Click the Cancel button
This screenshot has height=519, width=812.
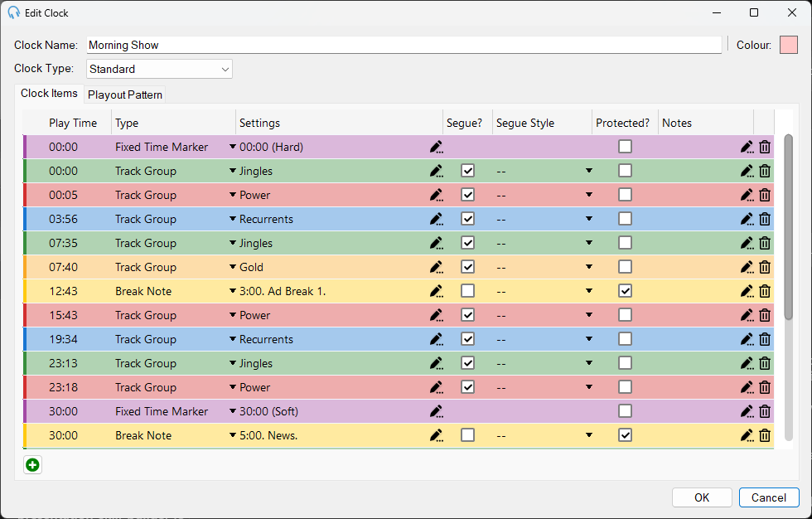pyautogui.click(x=769, y=497)
